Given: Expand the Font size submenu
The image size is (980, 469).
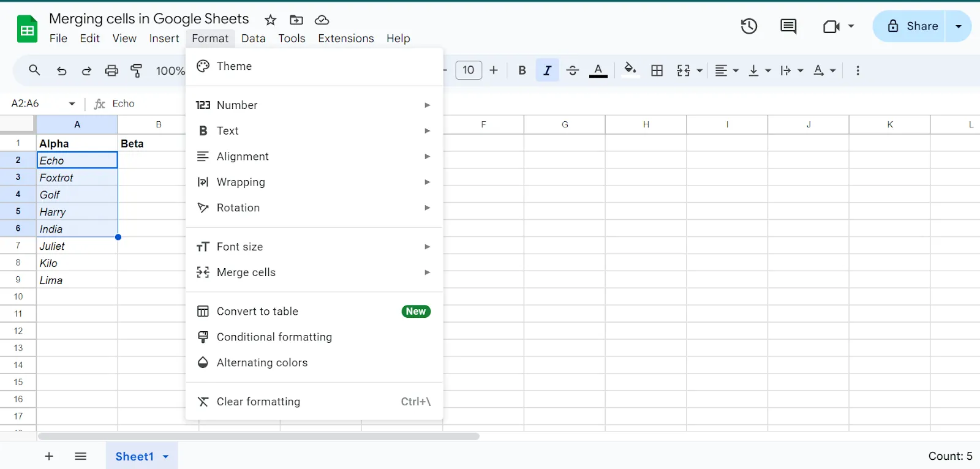Looking at the screenshot, I should tap(314, 247).
